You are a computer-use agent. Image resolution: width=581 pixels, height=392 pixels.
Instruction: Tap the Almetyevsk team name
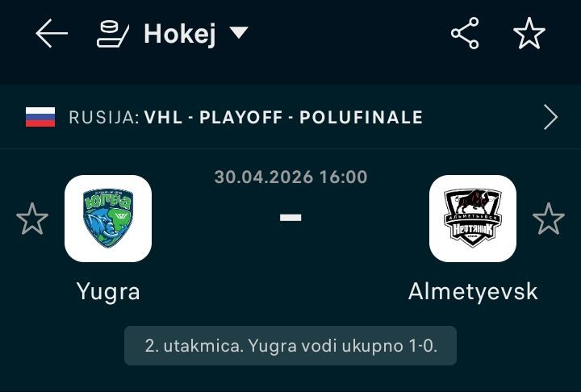(x=473, y=292)
